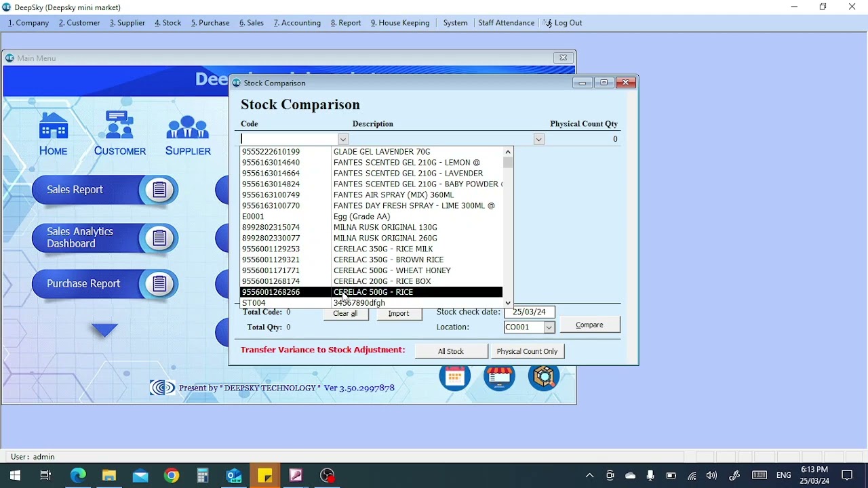868x488 pixels.
Task: Open the Sales Report button
Action: [104, 190]
